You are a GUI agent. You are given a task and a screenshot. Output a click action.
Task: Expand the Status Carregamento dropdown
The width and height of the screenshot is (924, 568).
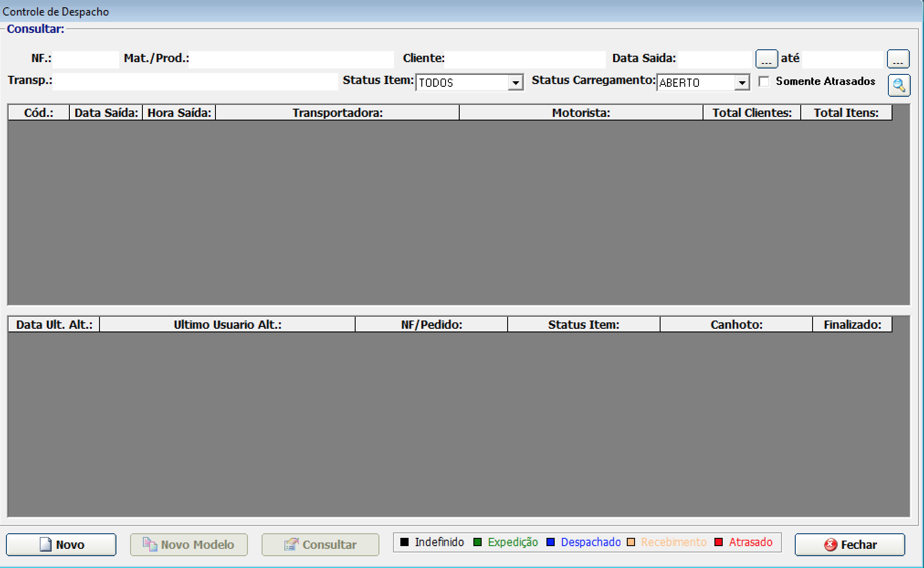point(742,83)
